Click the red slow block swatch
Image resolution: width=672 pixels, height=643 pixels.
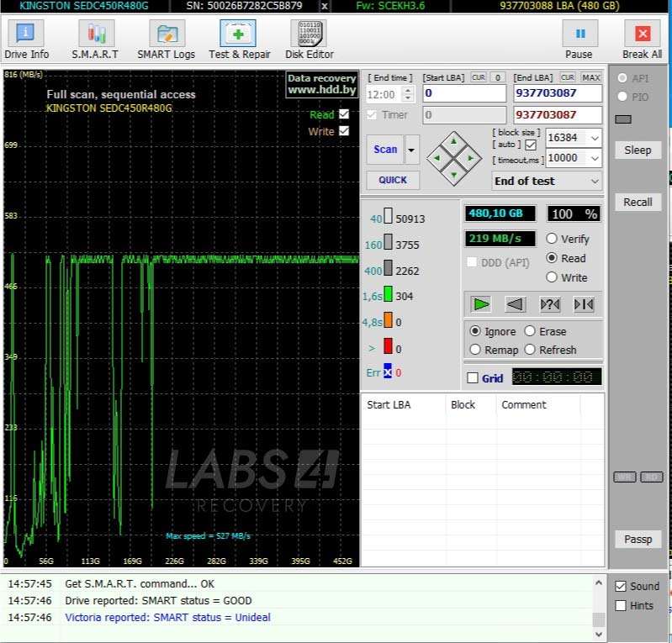point(388,346)
